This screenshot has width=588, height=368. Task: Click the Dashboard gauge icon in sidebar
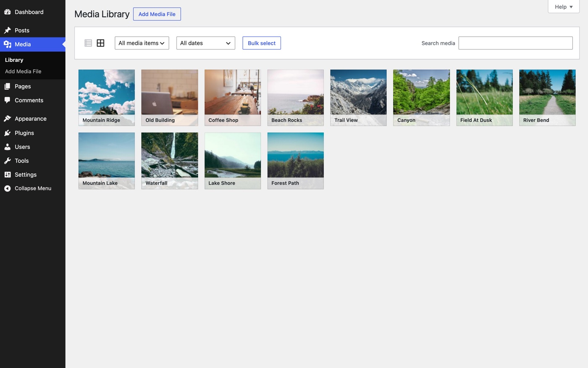8,12
